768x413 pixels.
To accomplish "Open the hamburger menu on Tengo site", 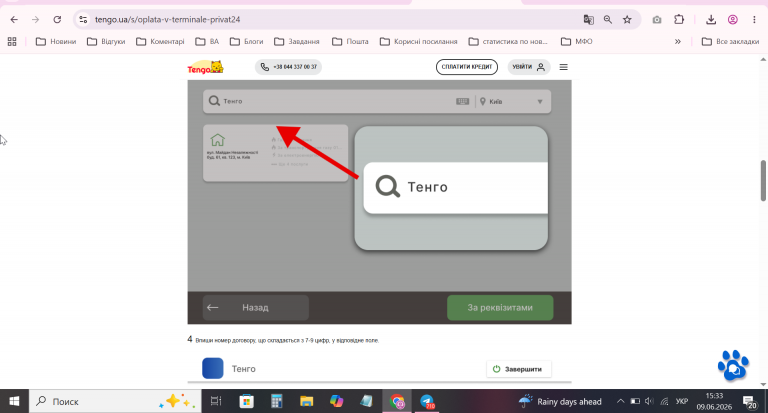I will click(x=564, y=67).
